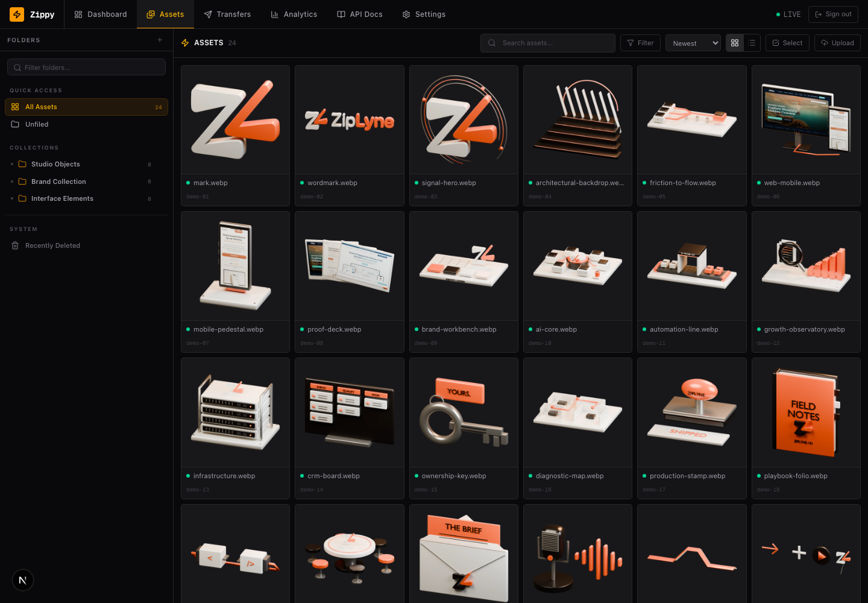This screenshot has width=868, height=603.
Task: Upload a new asset
Action: pyautogui.click(x=837, y=43)
